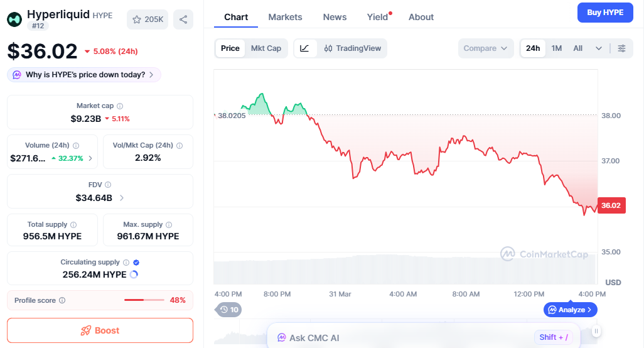Expand Volume (24h) details chevron
The height and width of the screenshot is (348, 644).
90,158
